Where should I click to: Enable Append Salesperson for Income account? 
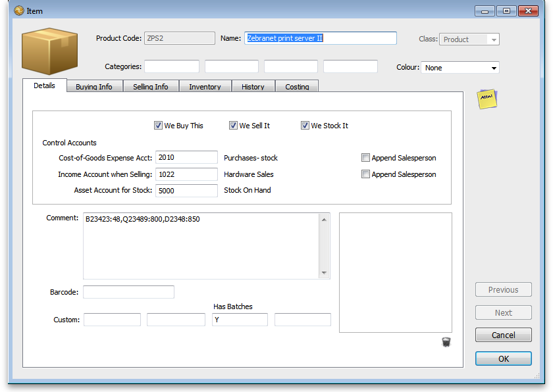pos(365,174)
